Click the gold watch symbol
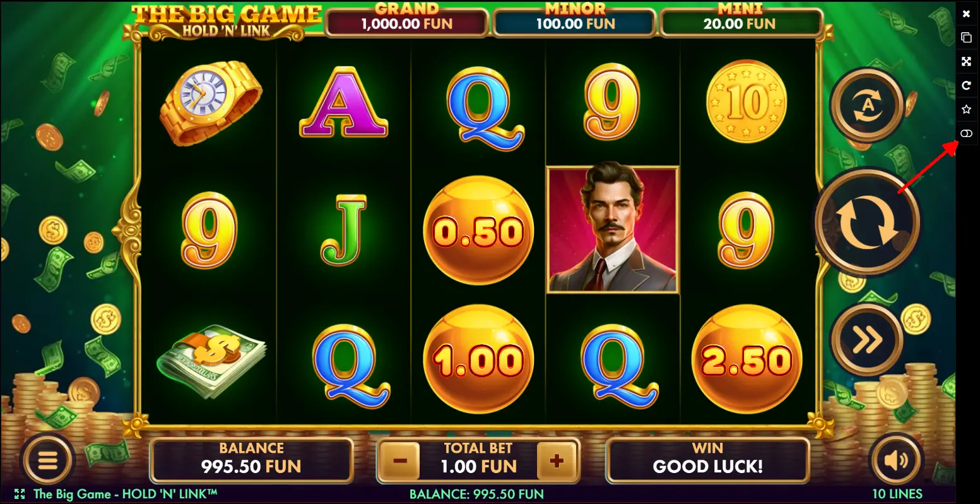The height and width of the screenshot is (504, 980). [211, 103]
